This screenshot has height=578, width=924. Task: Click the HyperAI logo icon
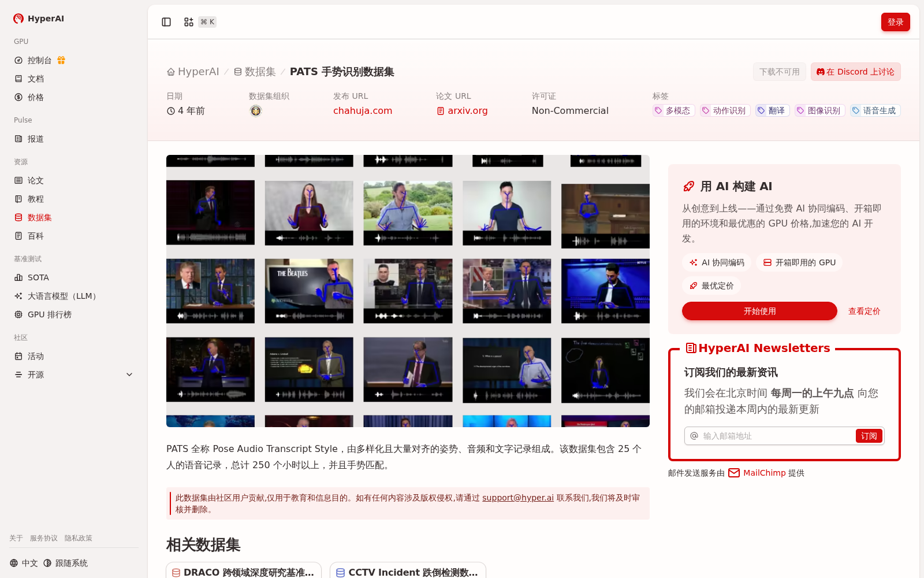[x=18, y=18]
